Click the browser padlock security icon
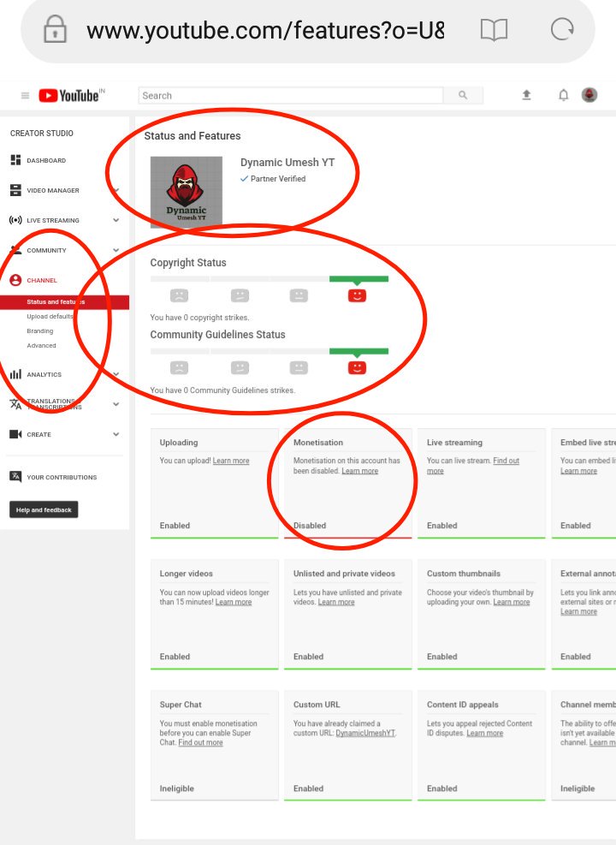The width and height of the screenshot is (616, 845). tap(55, 29)
